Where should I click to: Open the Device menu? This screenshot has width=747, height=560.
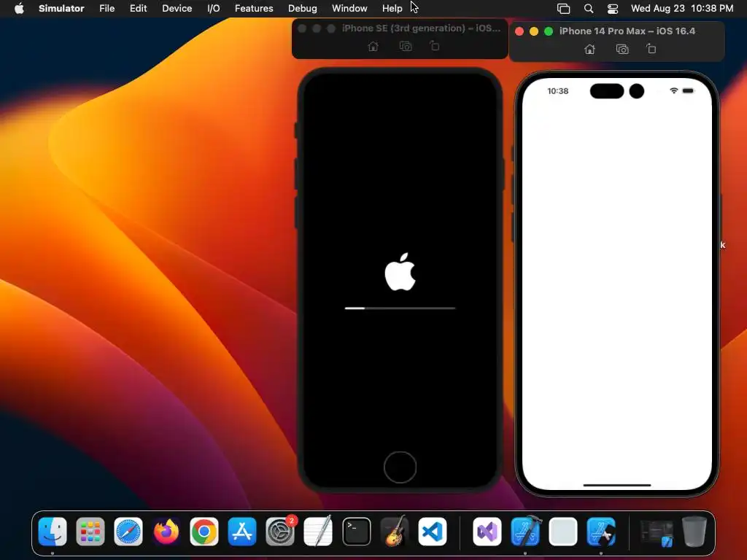(x=177, y=8)
